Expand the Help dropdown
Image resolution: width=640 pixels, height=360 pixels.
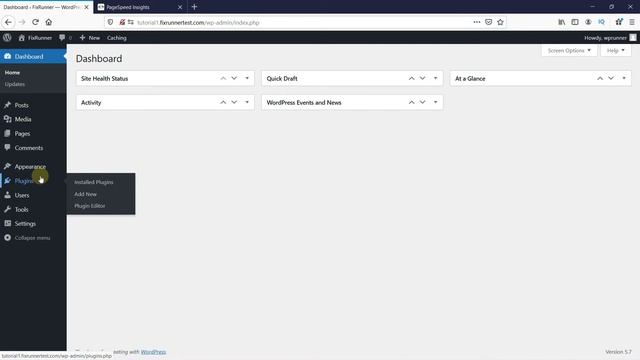coord(616,51)
